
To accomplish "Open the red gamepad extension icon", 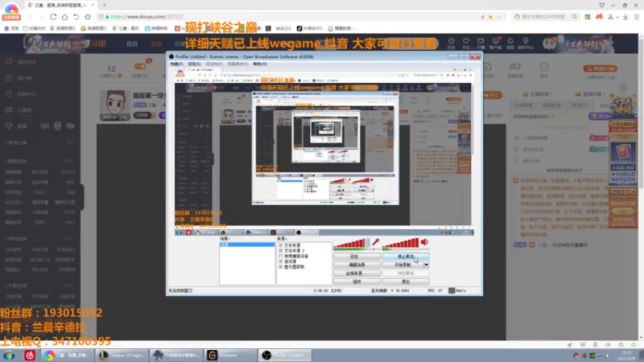I will pyautogui.click(x=599, y=17).
